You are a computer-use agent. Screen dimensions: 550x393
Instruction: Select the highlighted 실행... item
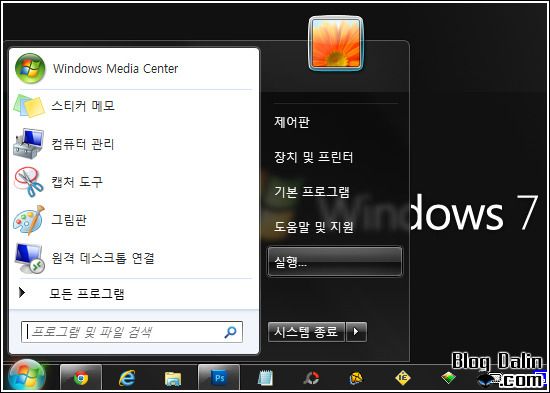tap(335, 262)
